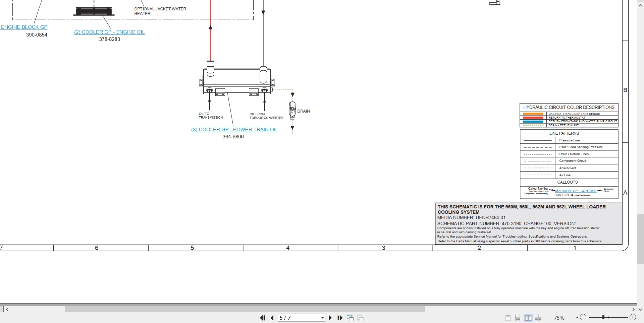Open (2) COOLER GP - ENGINE OIL link
This screenshot has height=323, width=644.
tap(109, 32)
